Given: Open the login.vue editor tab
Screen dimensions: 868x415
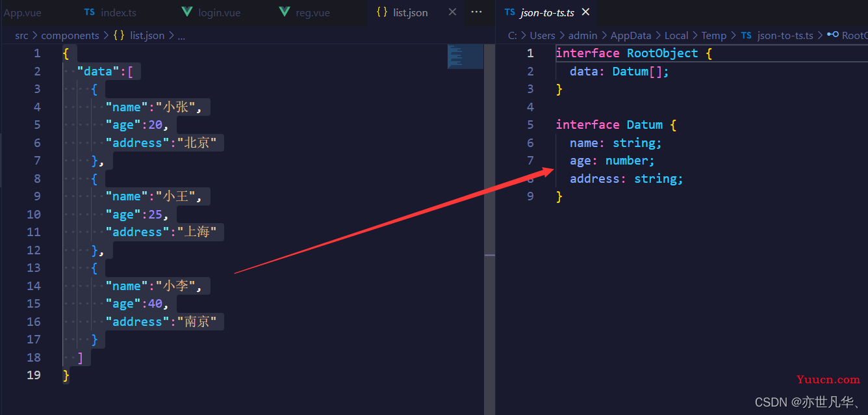Looking at the screenshot, I should coord(218,12).
